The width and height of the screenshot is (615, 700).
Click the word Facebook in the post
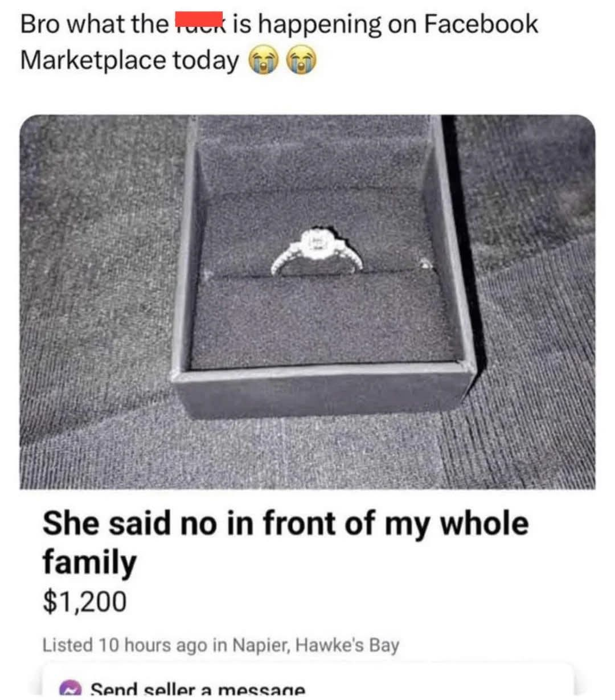(481, 24)
